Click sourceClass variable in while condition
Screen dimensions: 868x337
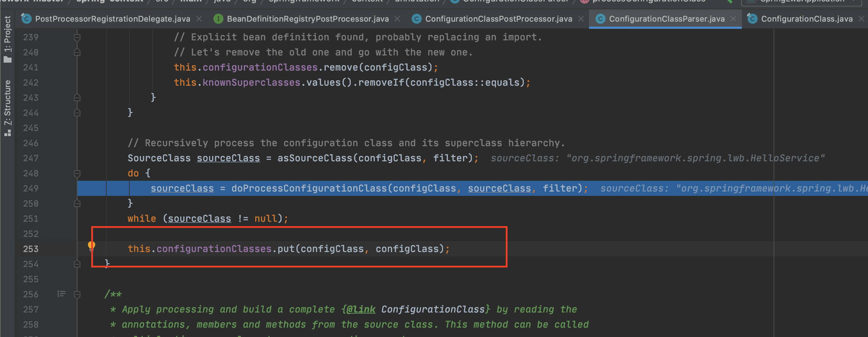click(x=199, y=219)
